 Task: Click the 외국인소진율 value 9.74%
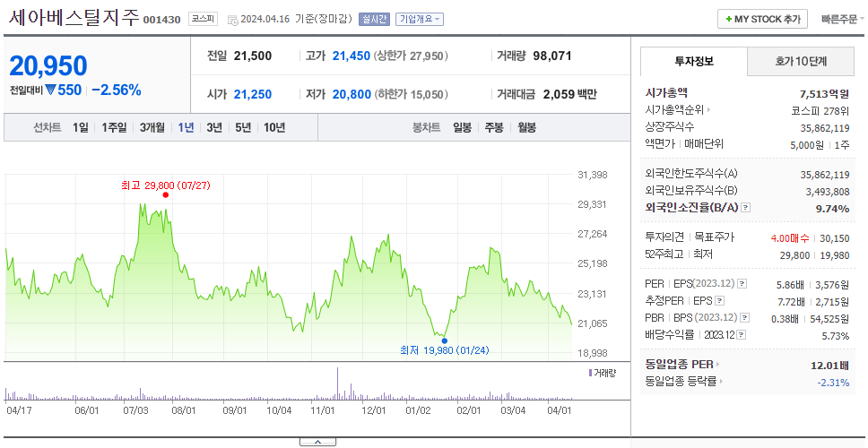point(832,209)
